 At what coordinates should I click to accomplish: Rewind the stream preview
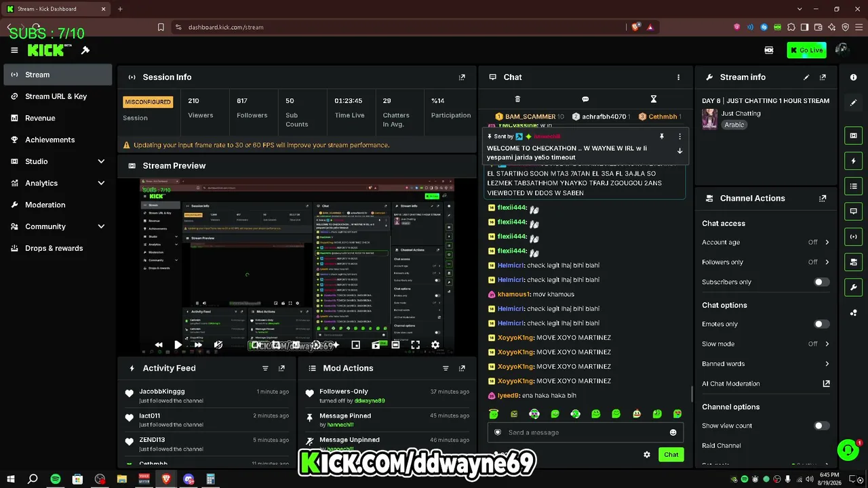coord(159,345)
